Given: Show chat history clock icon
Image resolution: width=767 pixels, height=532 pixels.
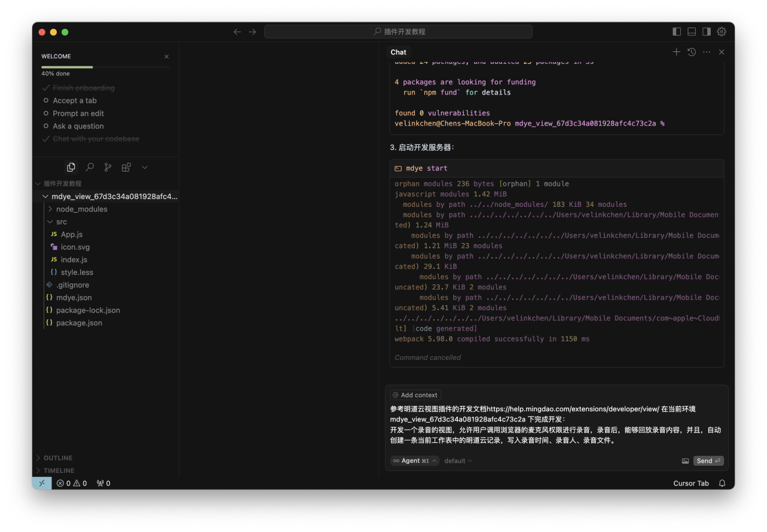Looking at the screenshot, I should 692,52.
